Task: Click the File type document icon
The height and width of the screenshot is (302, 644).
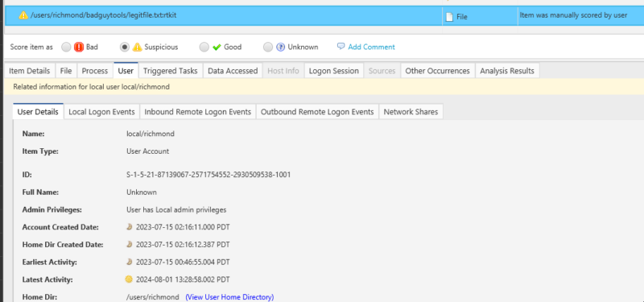Action: tap(450, 17)
